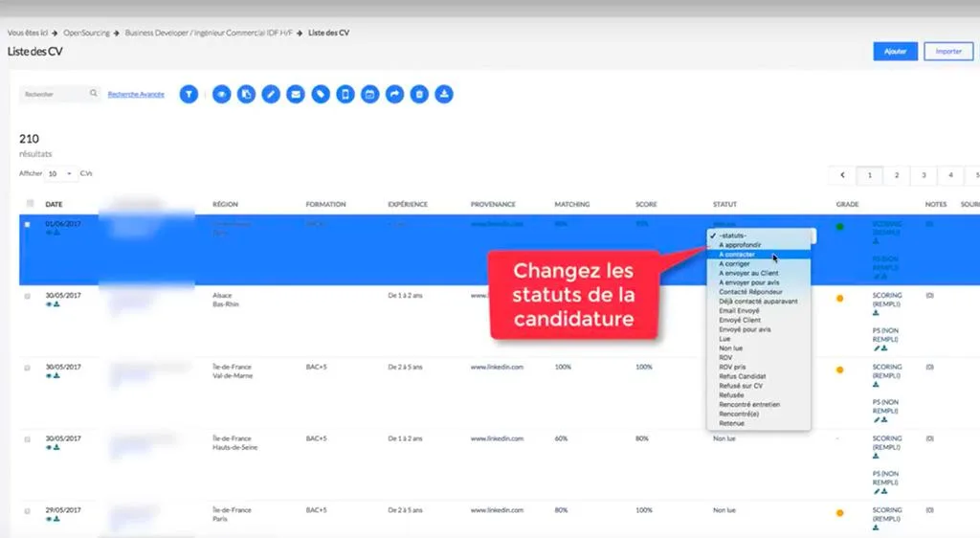Tick the select-all checkbox in table header
Image resolution: width=980 pixels, height=538 pixels.
tap(30, 204)
